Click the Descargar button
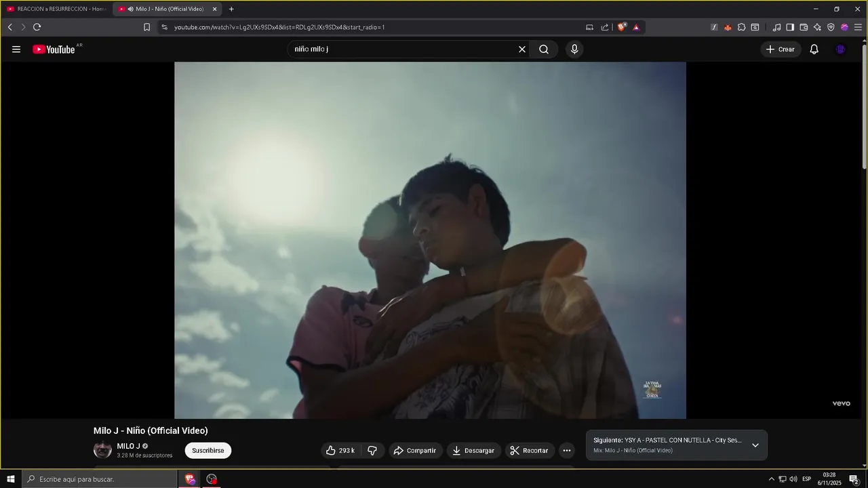 [x=473, y=451]
